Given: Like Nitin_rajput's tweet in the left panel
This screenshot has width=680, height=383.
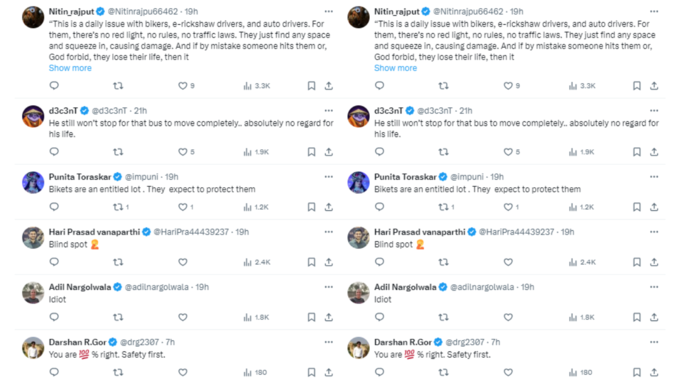Looking at the screenshot, I should coord(183,86).
